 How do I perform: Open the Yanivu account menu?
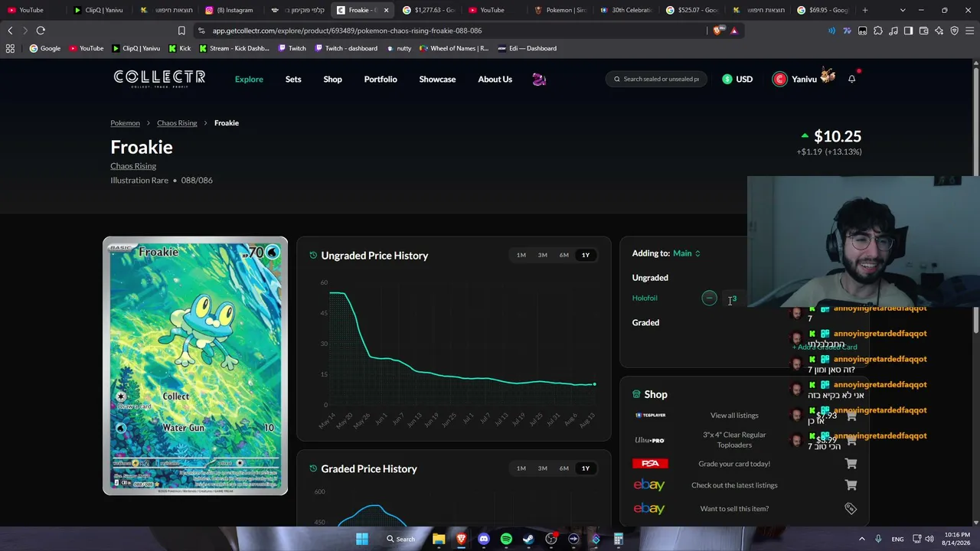point(803,79)
